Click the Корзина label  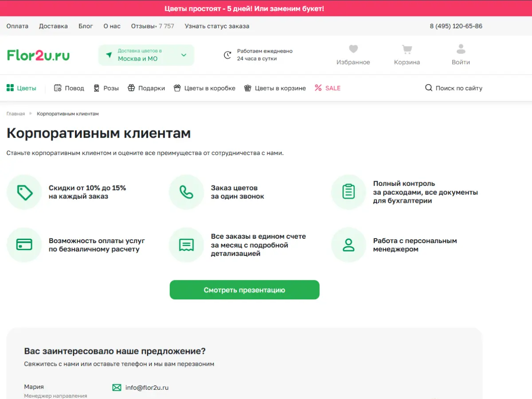tap(407, 62)
